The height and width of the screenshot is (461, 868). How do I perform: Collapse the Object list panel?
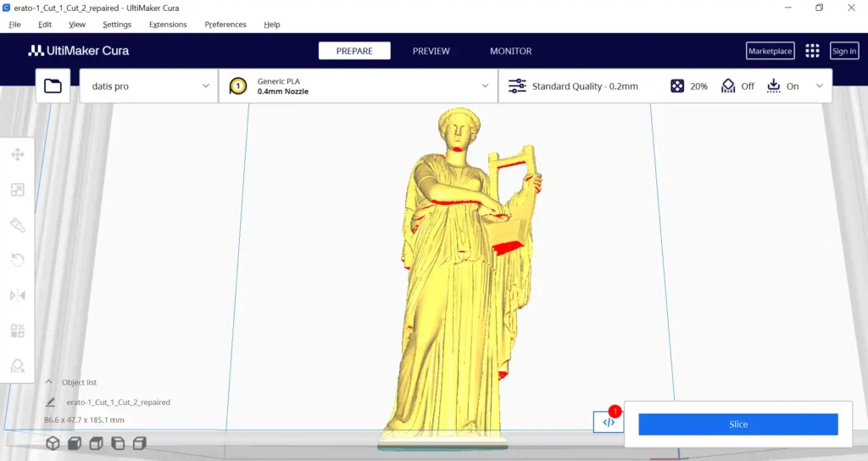(48, 382)
